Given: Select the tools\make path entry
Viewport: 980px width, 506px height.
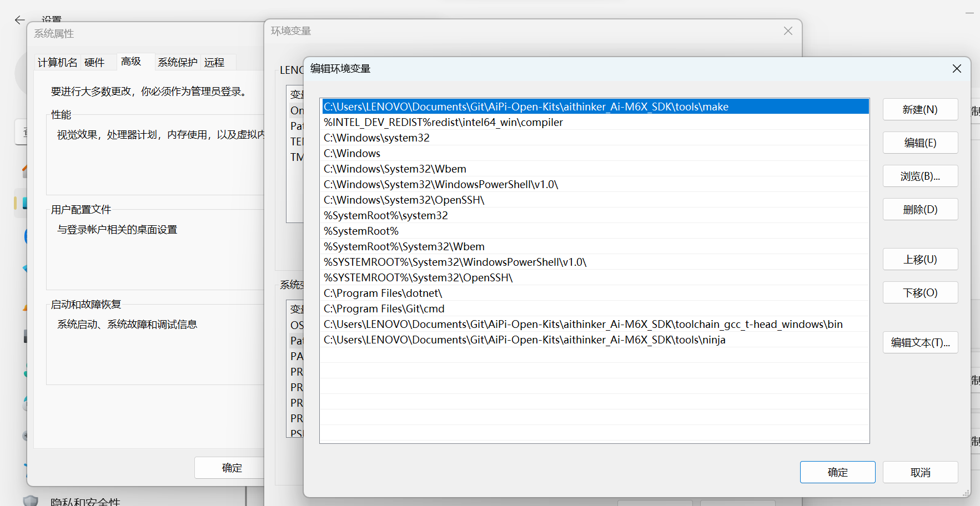Looking at the screenshot, I should click(x=595, y=107).
